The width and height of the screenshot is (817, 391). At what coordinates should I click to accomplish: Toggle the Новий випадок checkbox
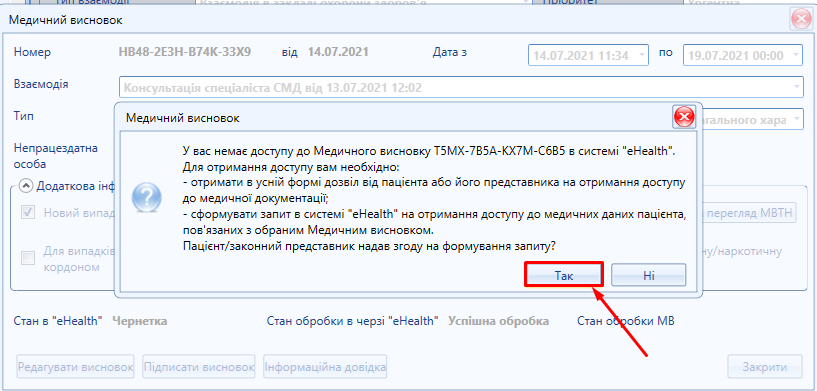[x=28, y=213]
